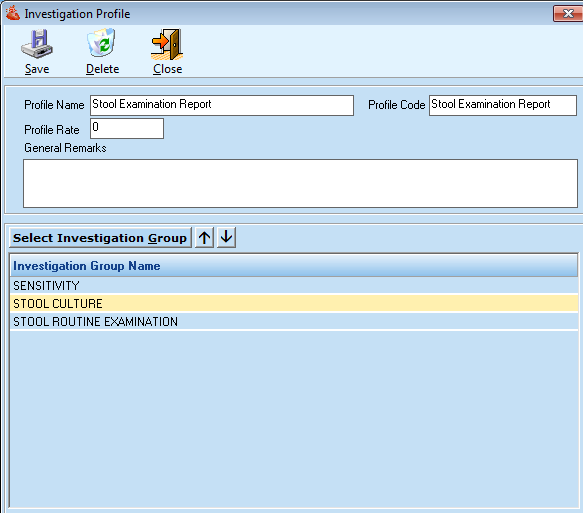
Task: Click the Save floppy disk icon
Action: [37, 44]
